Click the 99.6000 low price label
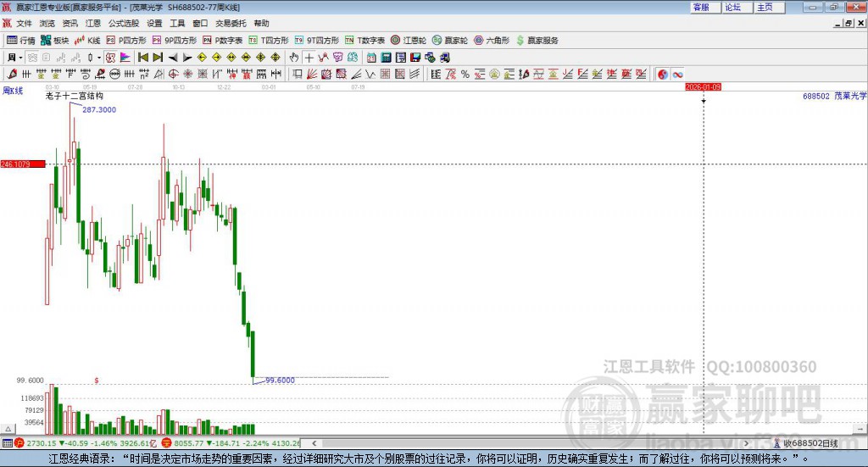 tap(280, 381)
